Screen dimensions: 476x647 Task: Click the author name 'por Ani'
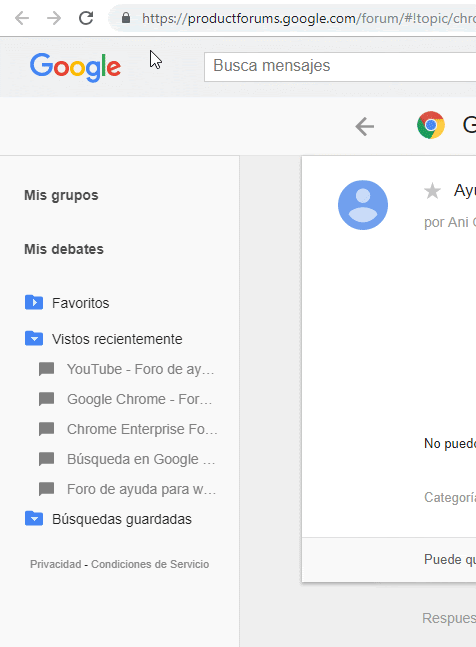[450, 222]
